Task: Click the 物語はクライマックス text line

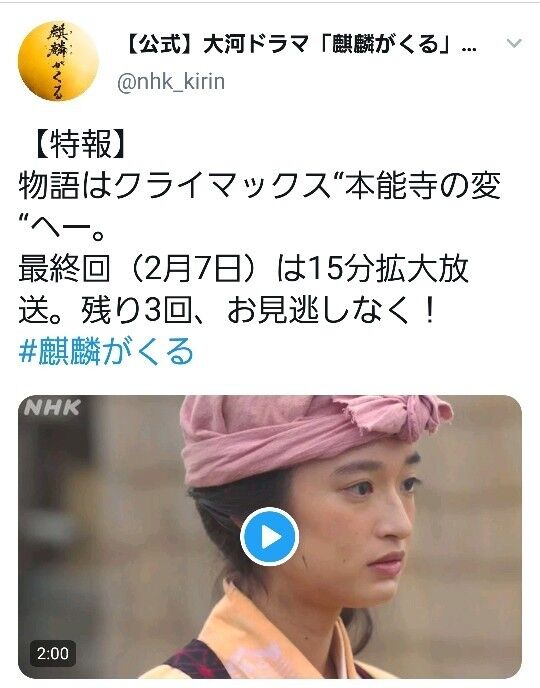Action: 174,186
